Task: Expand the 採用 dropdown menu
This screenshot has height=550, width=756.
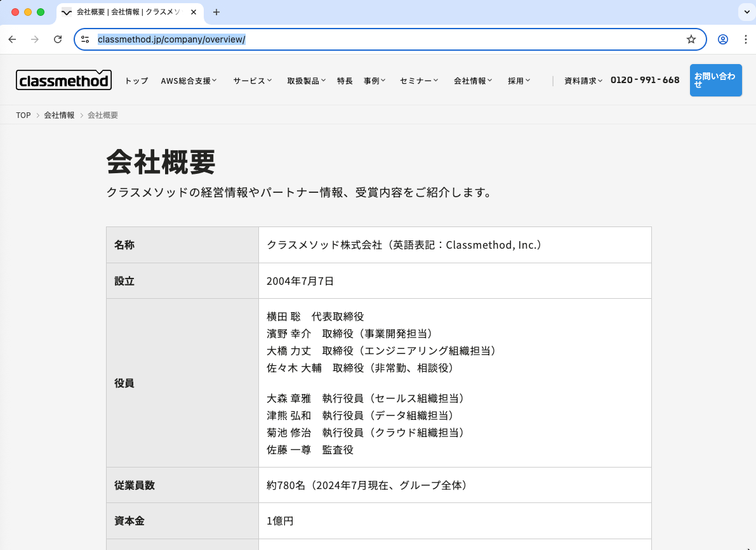Action: [519, 81]
